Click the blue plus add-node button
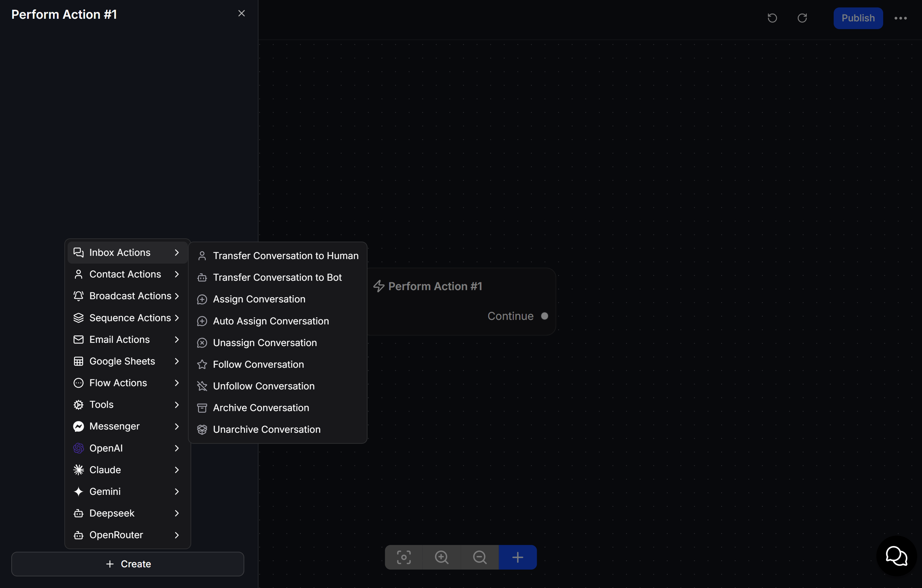This screenshot has height=588, width=922. tap(517, 557)
